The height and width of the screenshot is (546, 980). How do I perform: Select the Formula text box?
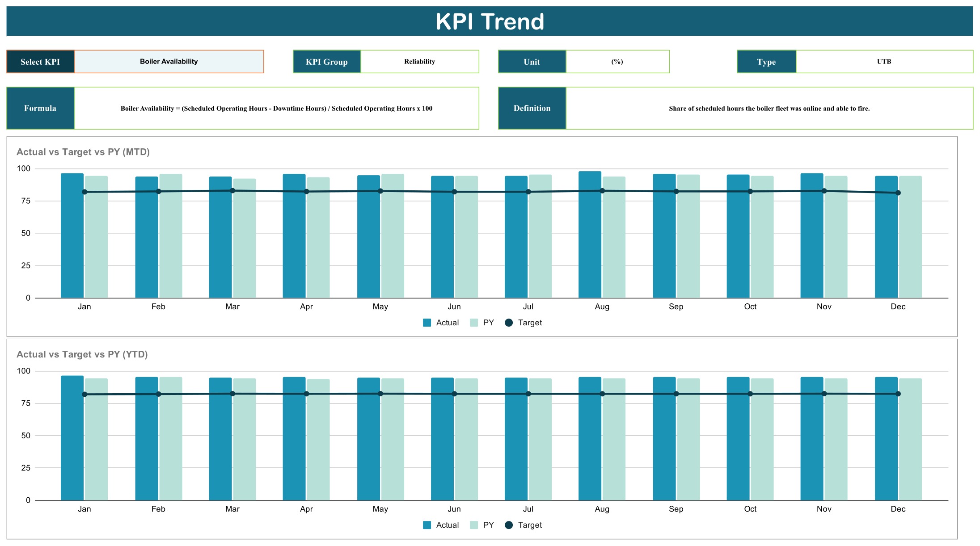(276, 108)
